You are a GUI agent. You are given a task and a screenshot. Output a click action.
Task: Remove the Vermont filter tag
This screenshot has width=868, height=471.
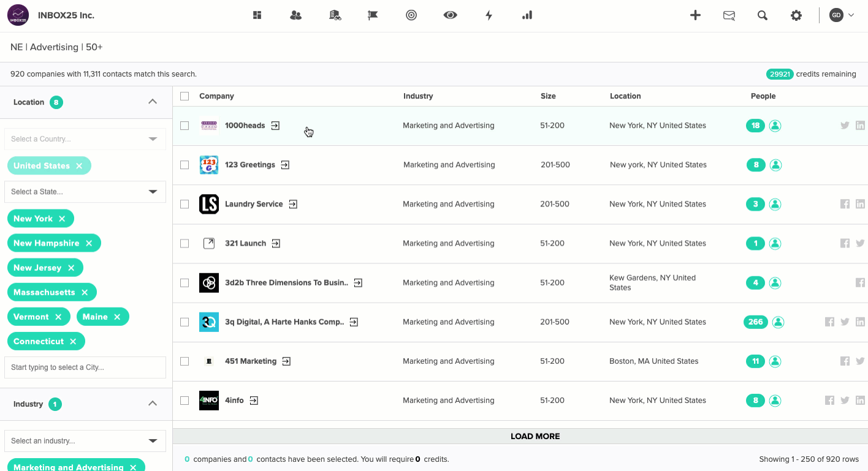tap(58, 317)
